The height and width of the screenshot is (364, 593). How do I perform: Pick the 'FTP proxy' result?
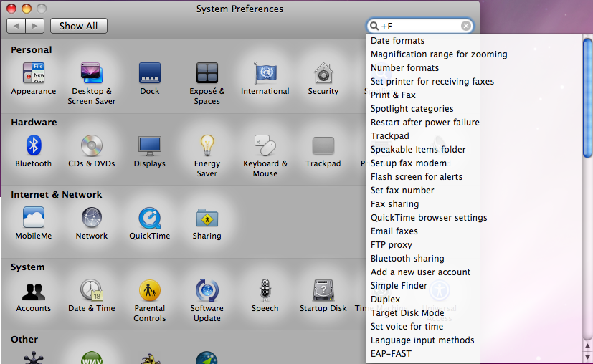tap(391, 244)
